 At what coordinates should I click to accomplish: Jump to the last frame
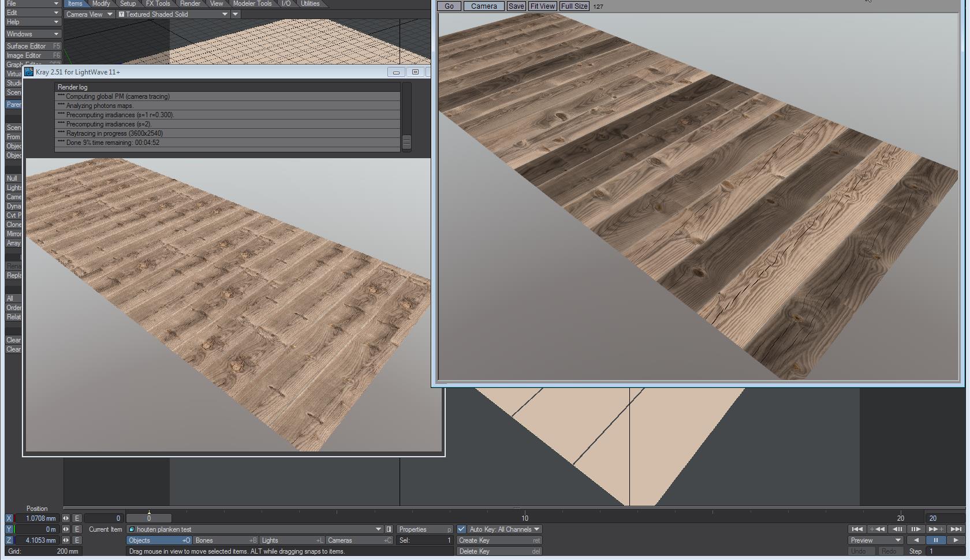point(956,529)
